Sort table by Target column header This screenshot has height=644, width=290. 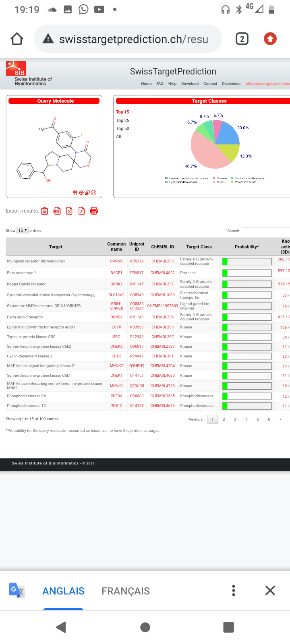click(x=56, y=247)
